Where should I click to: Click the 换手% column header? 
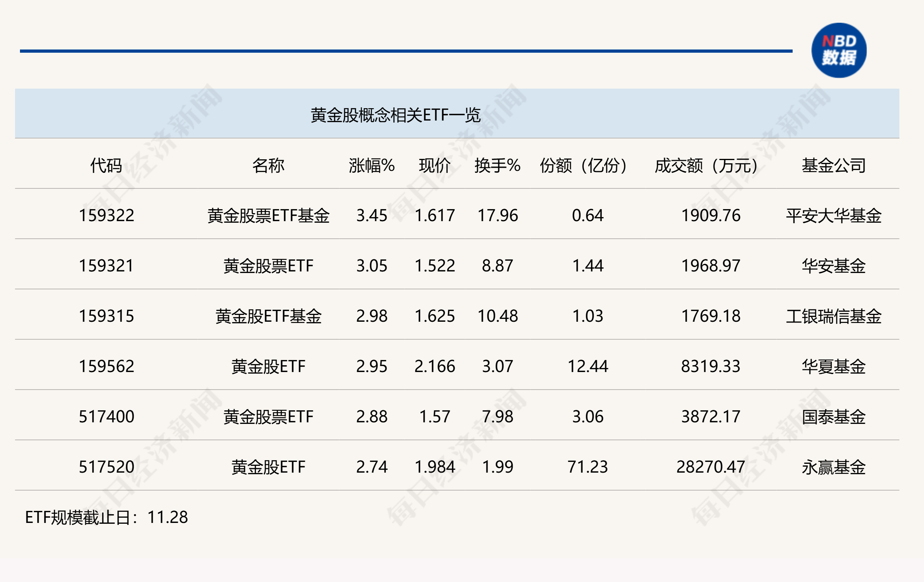[498, 165]
